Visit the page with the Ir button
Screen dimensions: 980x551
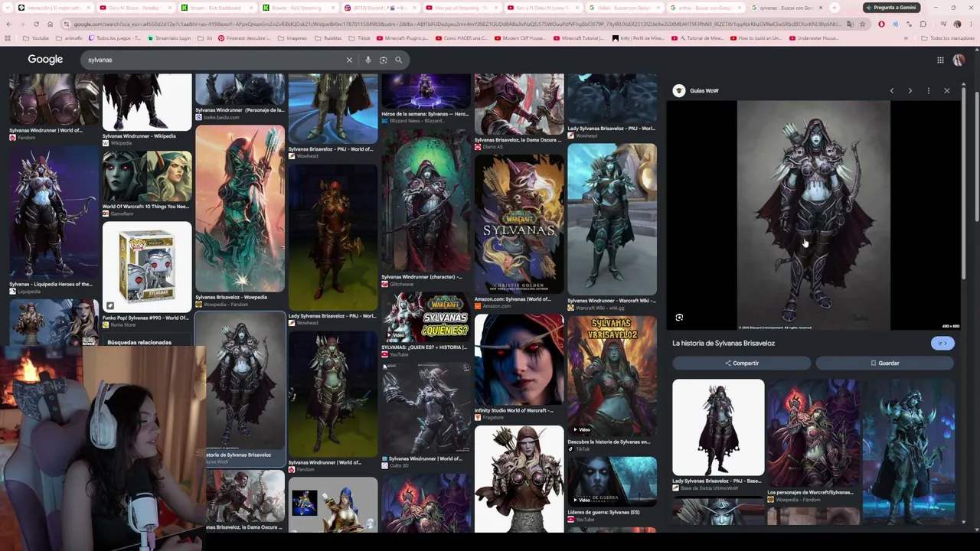coord(942,343)
